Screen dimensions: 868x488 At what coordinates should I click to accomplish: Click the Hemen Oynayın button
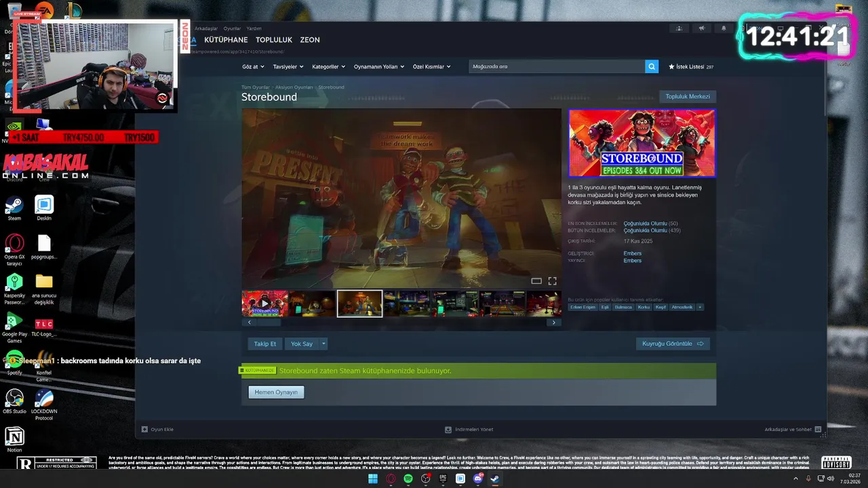tap(276, 392)
